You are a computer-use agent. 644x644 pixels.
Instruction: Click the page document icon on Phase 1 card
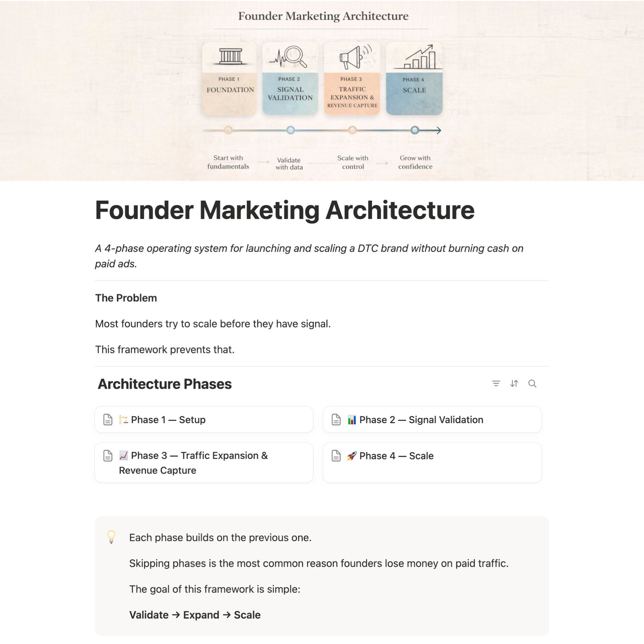click(x=107, y=419)
